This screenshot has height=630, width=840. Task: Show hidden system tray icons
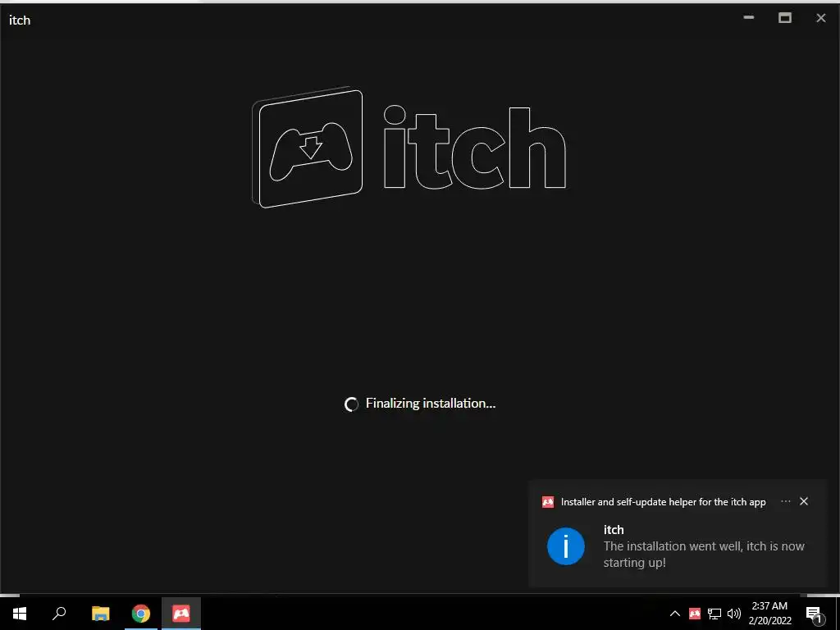point(675,614)
